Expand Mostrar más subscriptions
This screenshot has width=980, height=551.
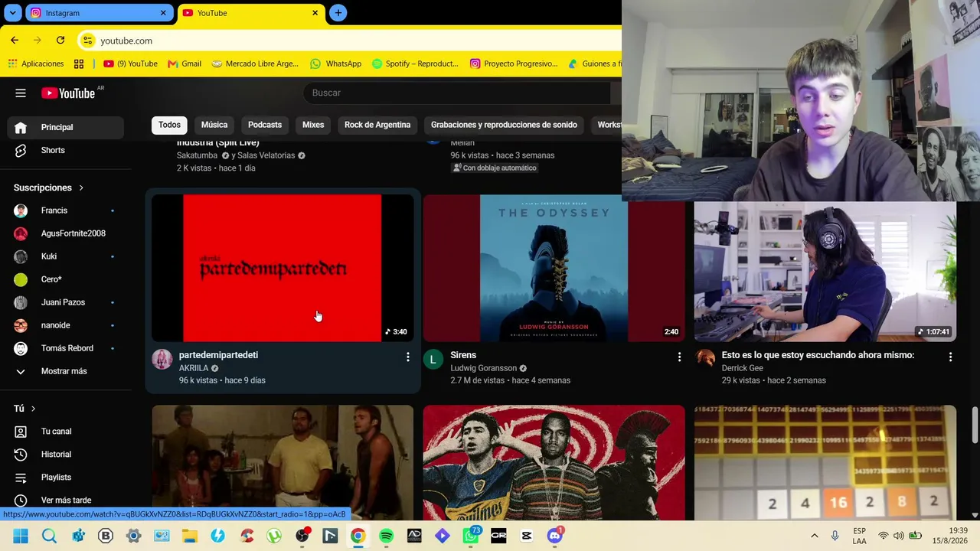65,371
